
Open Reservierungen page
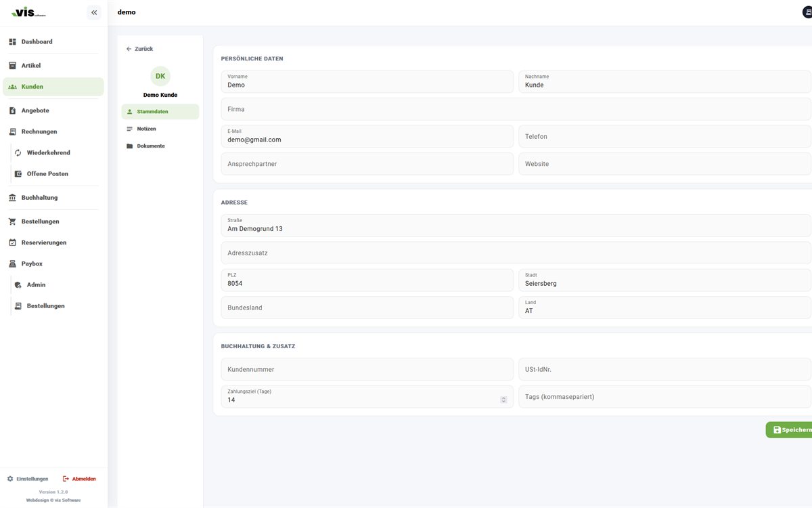53,242
